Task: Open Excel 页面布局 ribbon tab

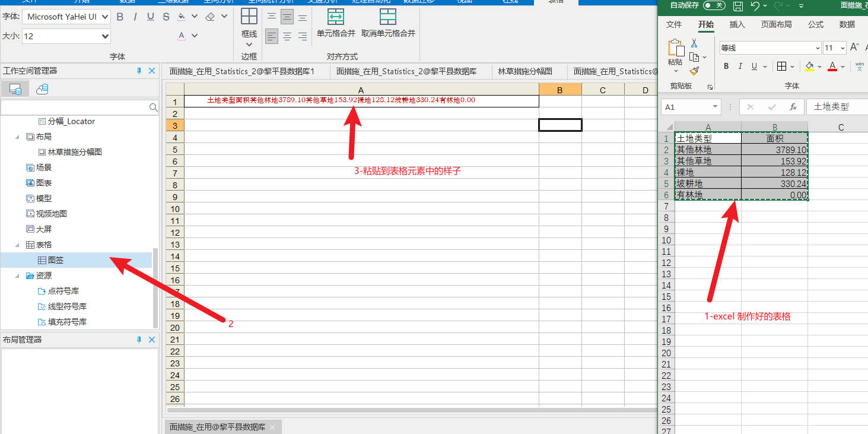Action: 776,24
